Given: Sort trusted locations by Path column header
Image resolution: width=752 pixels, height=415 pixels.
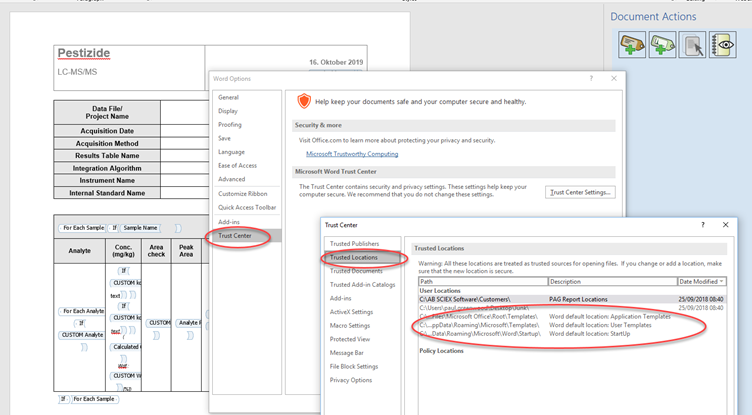Looking at the screenshot, I should 483,282.
